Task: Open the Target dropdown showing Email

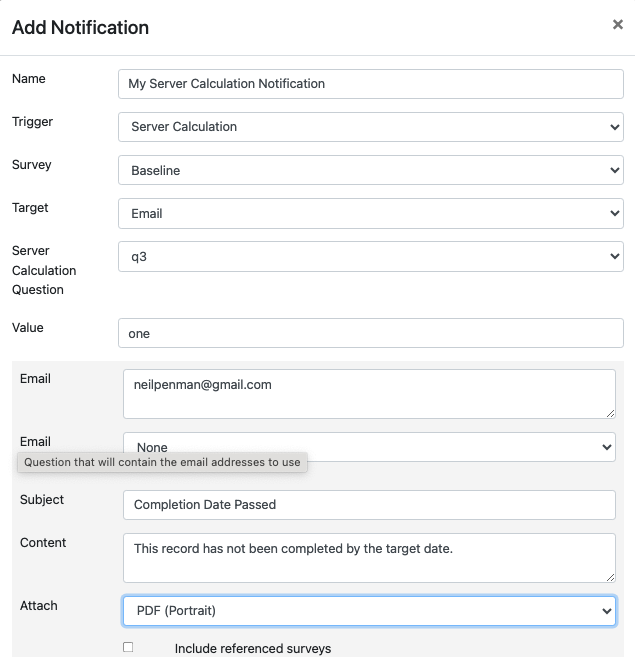Action: click(x=371, y=213)
